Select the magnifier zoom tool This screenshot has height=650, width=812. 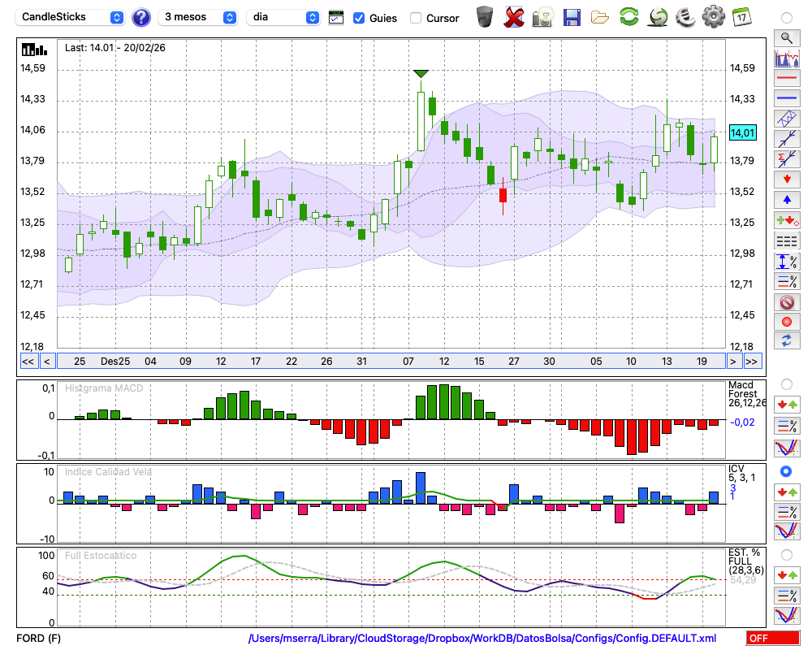click(786, 37)
